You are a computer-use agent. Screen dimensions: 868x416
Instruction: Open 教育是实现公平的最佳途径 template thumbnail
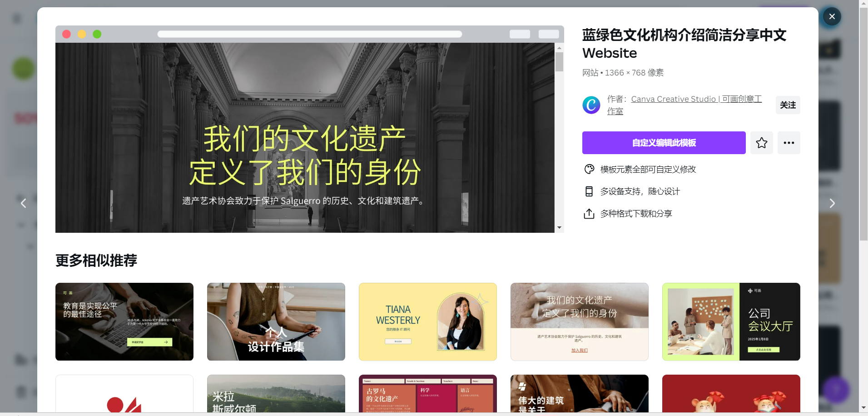click(124, 321)
